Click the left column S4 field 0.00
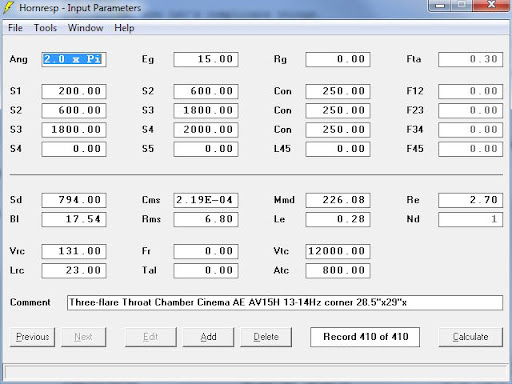Viewport: 512px width, 384px height. (74, 149)
